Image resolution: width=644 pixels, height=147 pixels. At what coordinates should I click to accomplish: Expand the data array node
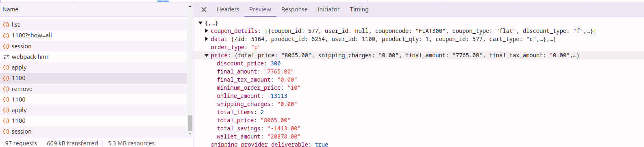point(207,39)
